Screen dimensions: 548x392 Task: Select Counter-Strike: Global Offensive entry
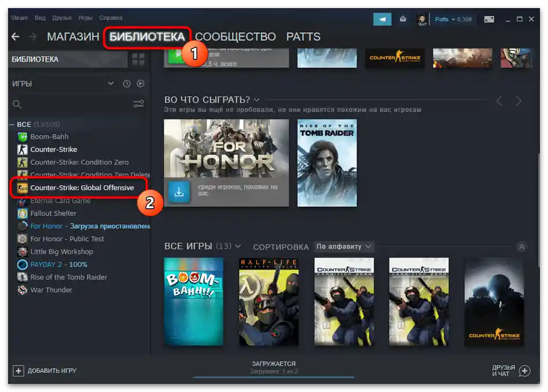pos(82,188)
